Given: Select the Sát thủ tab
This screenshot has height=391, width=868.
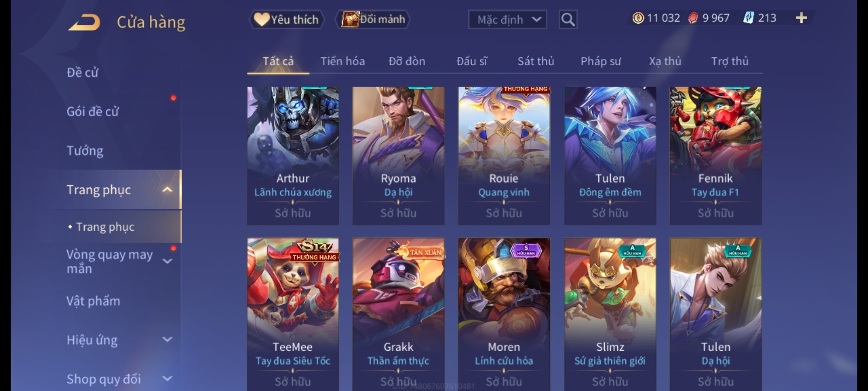Looking at the screenshot, I should [536, 61].
